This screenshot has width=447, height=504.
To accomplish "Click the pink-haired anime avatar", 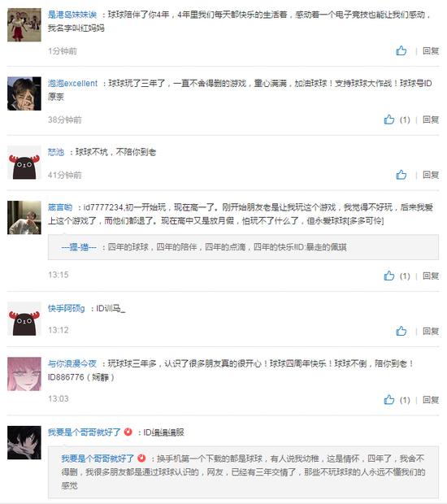I will pyautogui.click(x=24, y=374).
